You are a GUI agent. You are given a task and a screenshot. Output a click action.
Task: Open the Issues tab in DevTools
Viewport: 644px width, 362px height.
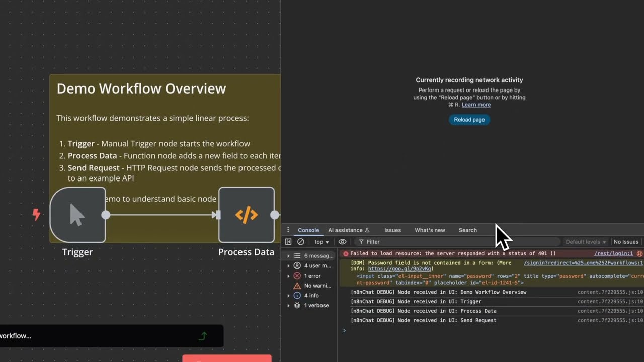click(x=392, y=230)
